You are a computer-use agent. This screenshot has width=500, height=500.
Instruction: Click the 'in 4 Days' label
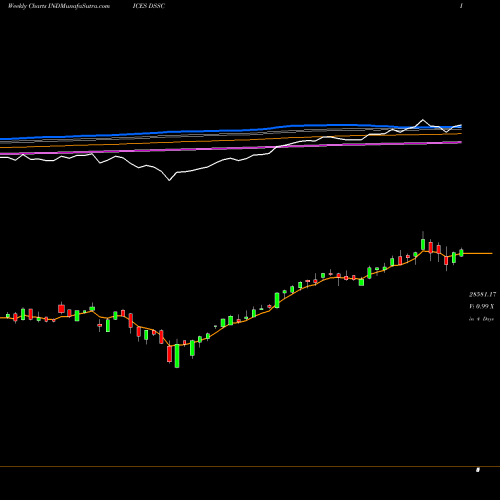pos(481,319)
